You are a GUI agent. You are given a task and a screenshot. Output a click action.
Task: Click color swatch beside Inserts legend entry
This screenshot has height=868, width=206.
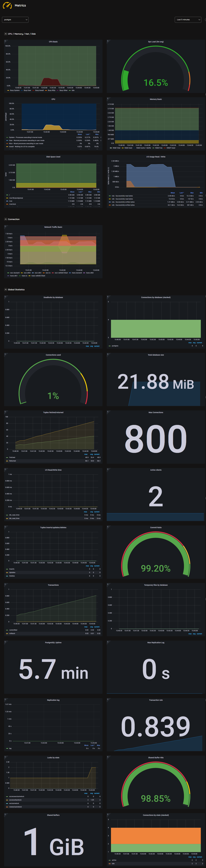pyautogui.click(x=7, y=569)
